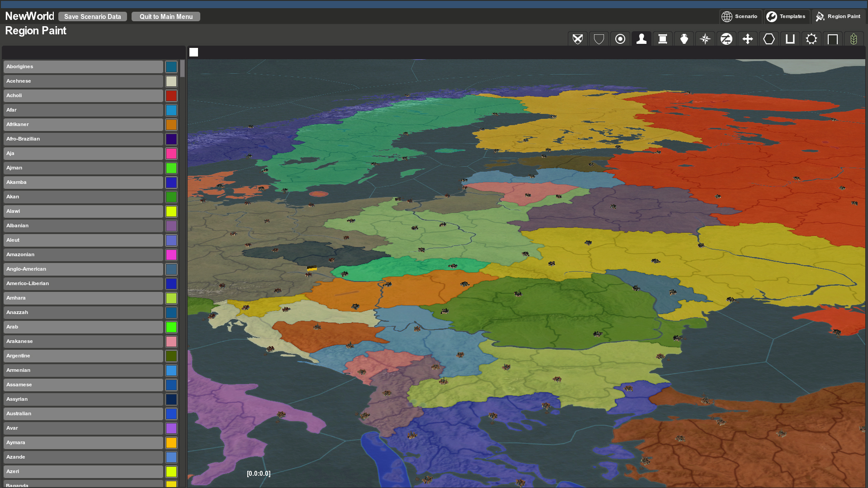
Task: Select the 'Anglo-American' list row
Action: (83, 269)
